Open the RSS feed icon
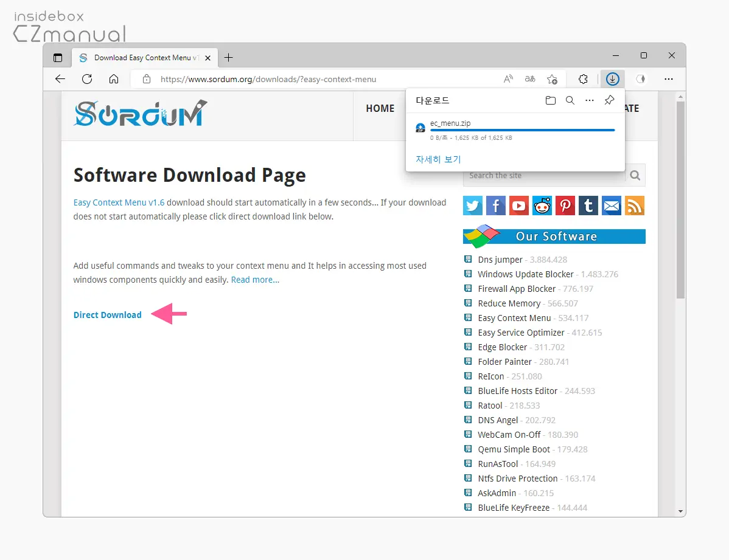Screen dimensions: 729x560 click(x=635, y=206)
